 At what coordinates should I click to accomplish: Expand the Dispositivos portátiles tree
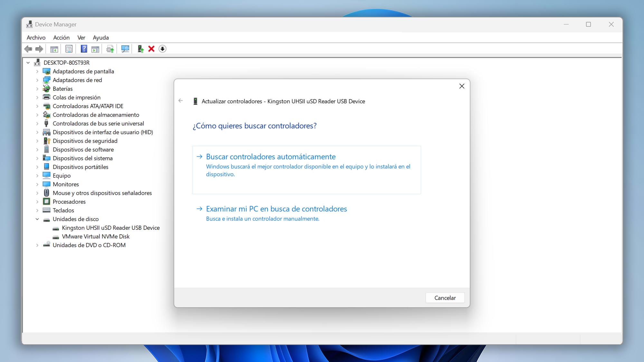[37, 167]
